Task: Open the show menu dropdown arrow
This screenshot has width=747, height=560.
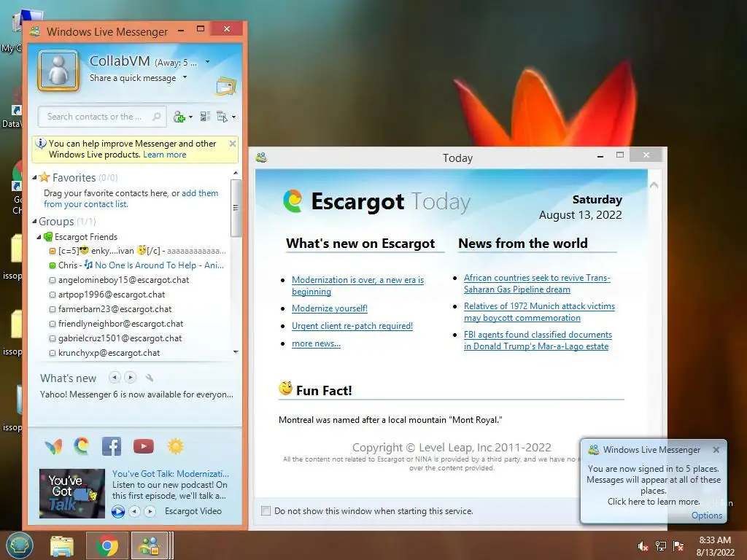Action: coord(233,117)
